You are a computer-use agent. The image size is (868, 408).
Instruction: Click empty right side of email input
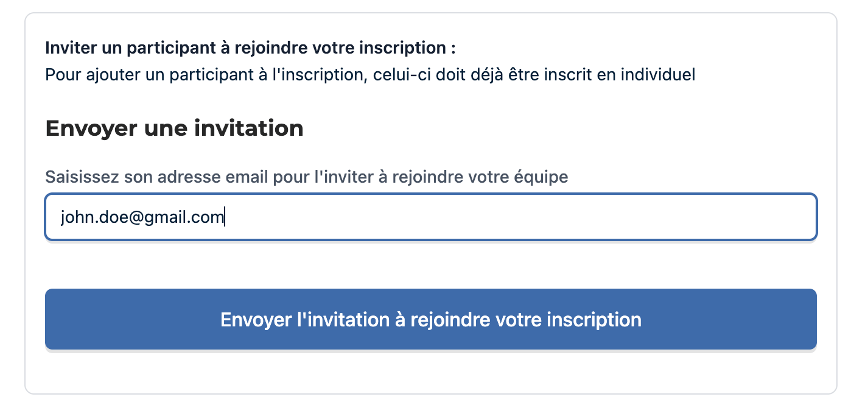609,217
